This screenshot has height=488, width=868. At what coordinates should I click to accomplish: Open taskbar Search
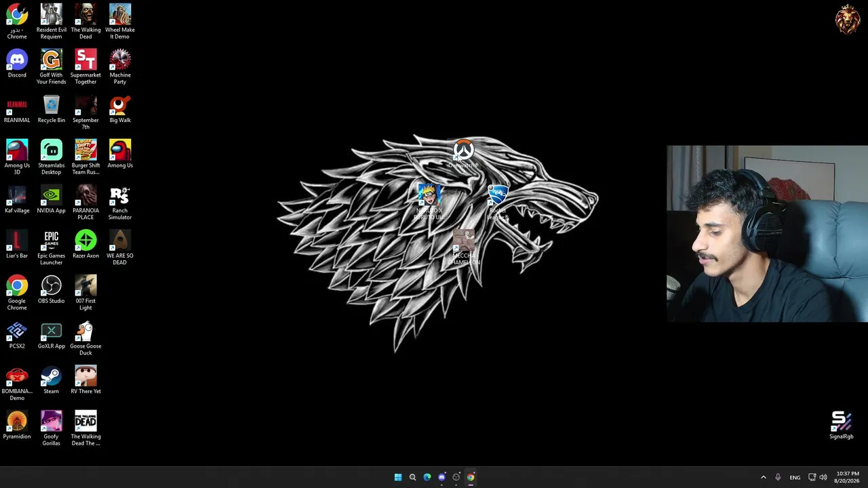pyautogui.click(x=412, y=477)
